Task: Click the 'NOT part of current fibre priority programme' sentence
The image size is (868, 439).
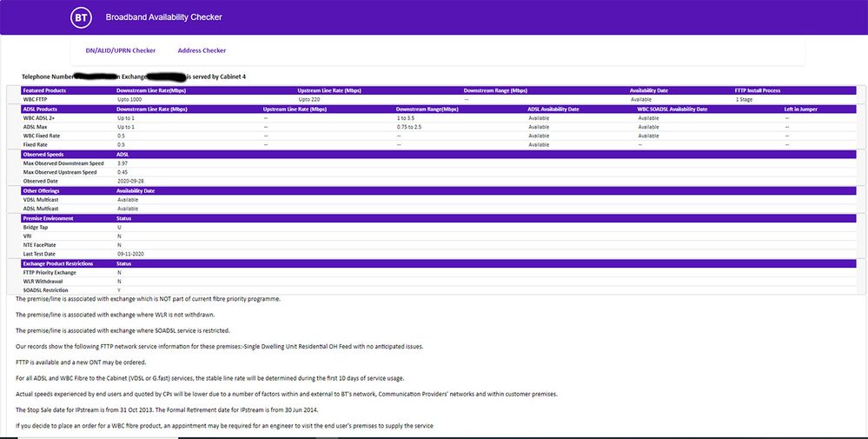Action: (x=148, y=299)
